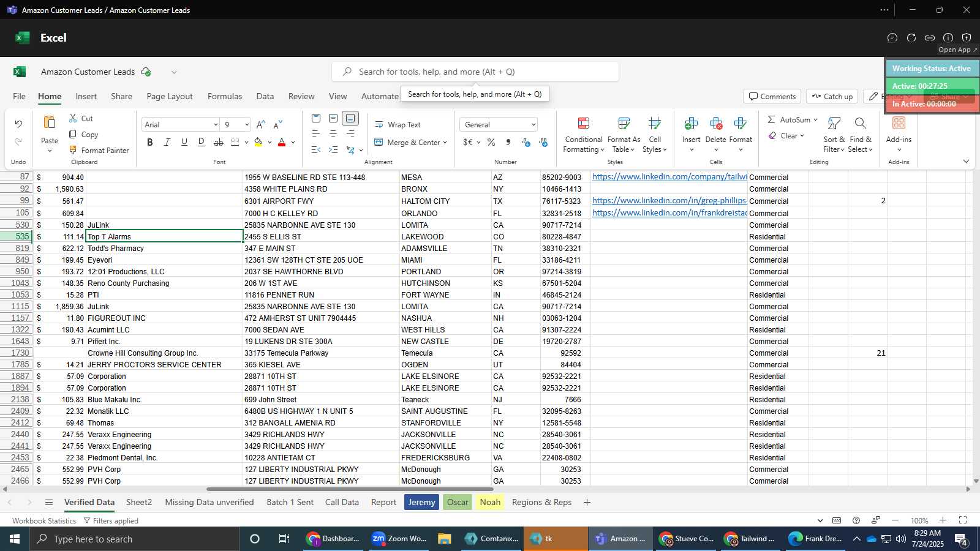This screenshot has width=980, height=551.
Task: Open the Add-ins icon
Action: (x=899, y=123)
